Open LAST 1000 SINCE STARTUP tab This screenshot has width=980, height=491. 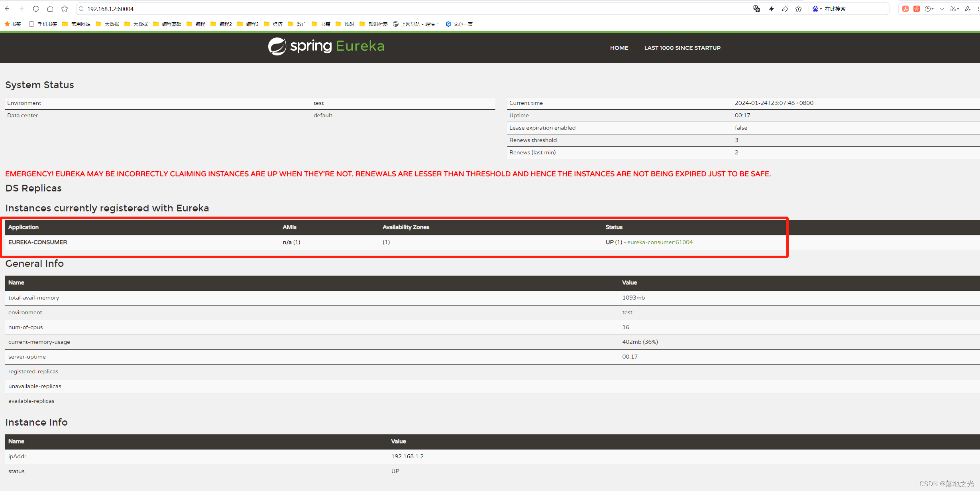pos(682,48)
